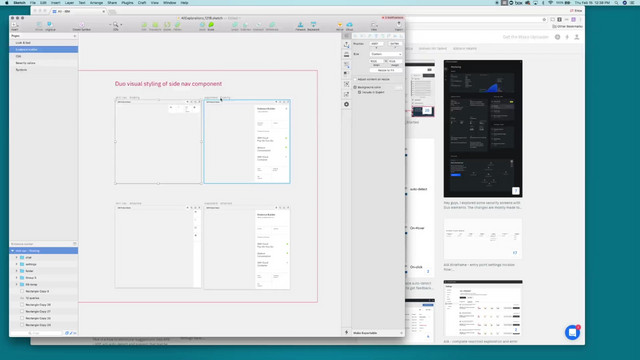This screenshot has height=360, width=640.
Task: Click the Export icon in toolbar
Action: click(399, 26)
